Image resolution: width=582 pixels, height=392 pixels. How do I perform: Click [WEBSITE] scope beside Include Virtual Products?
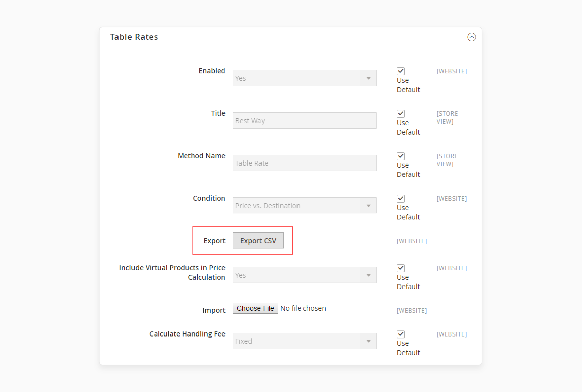[x=452, y=268]
